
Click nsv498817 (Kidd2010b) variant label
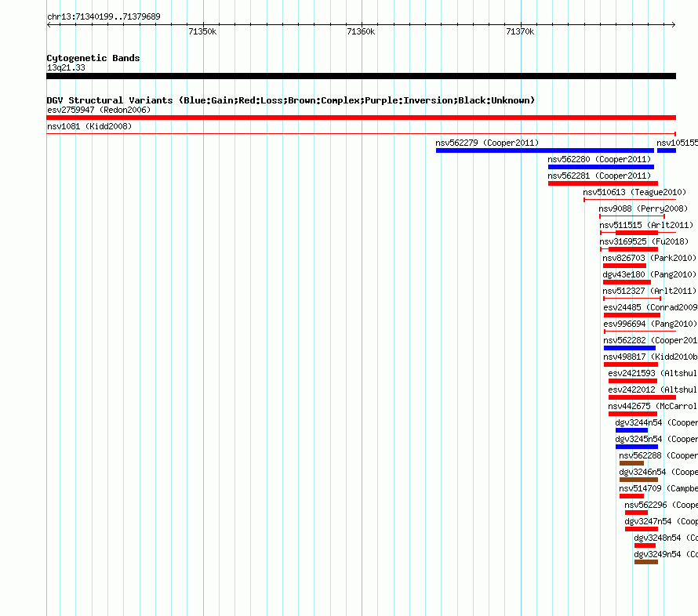[650, 357]
